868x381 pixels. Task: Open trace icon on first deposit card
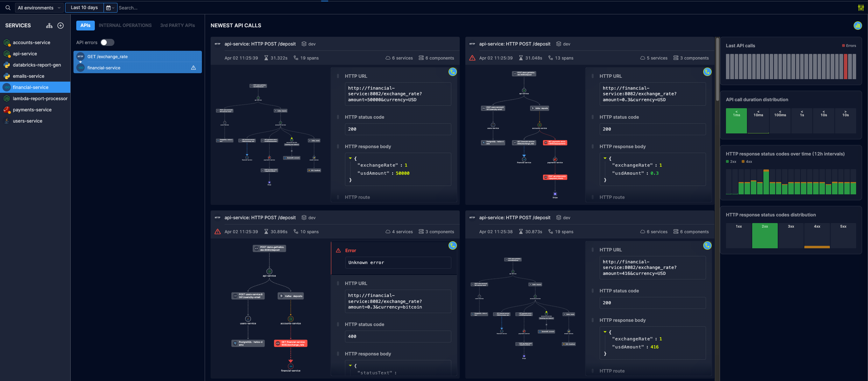(452, 72)
